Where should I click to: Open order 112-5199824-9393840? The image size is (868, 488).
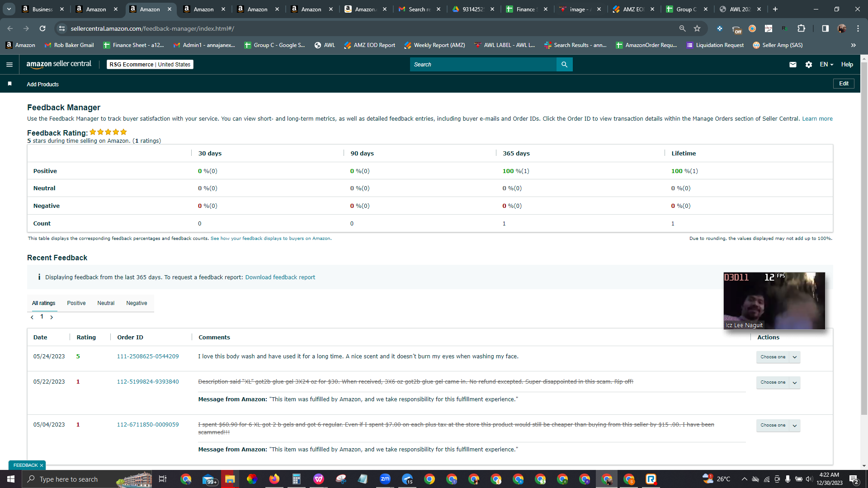tap(148, 382)
